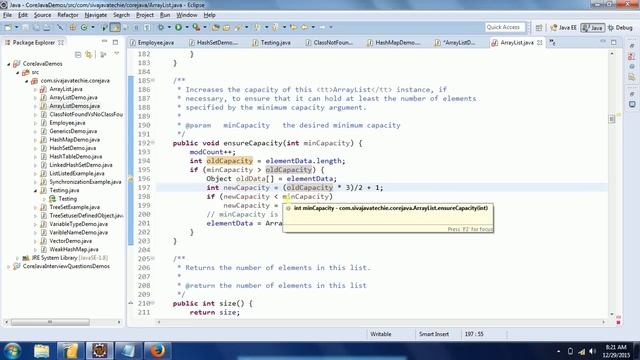Screen dimensions: 640x360
Task: Fold the ensureCapacity method at line 192
Action: 153,143
